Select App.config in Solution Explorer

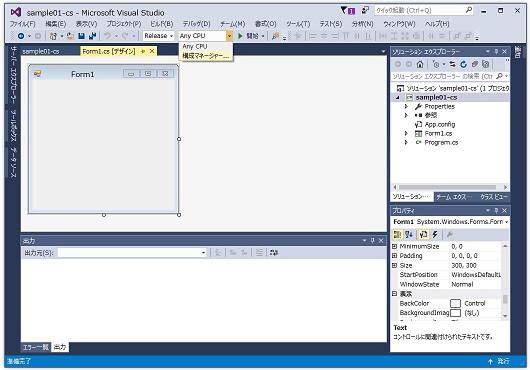pos(440,125)
